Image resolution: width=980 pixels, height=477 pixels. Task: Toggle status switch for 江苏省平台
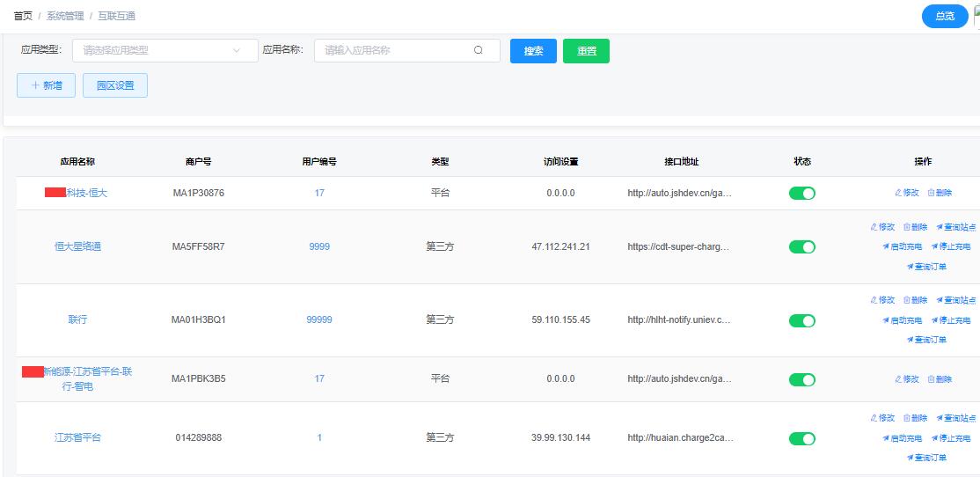click(801, 438)
